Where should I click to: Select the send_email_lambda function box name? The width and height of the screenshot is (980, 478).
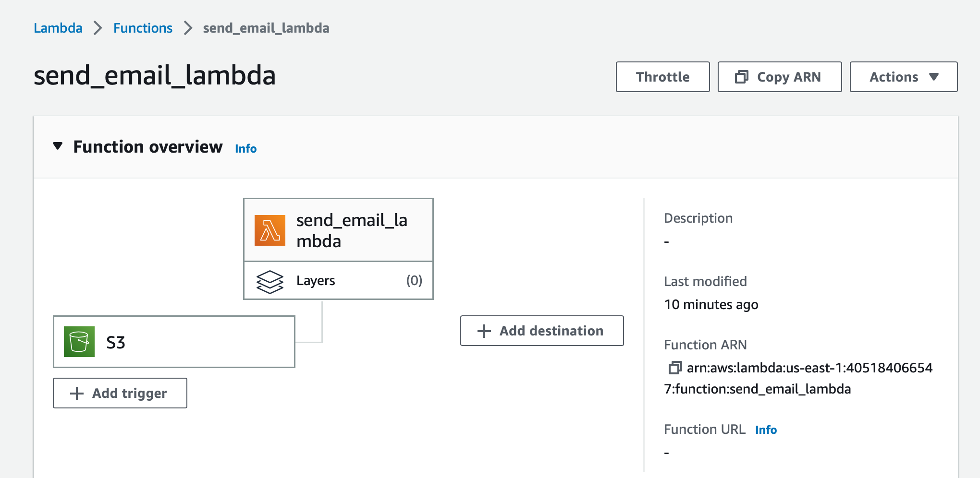pyautogui.click(x=352, y=230)
